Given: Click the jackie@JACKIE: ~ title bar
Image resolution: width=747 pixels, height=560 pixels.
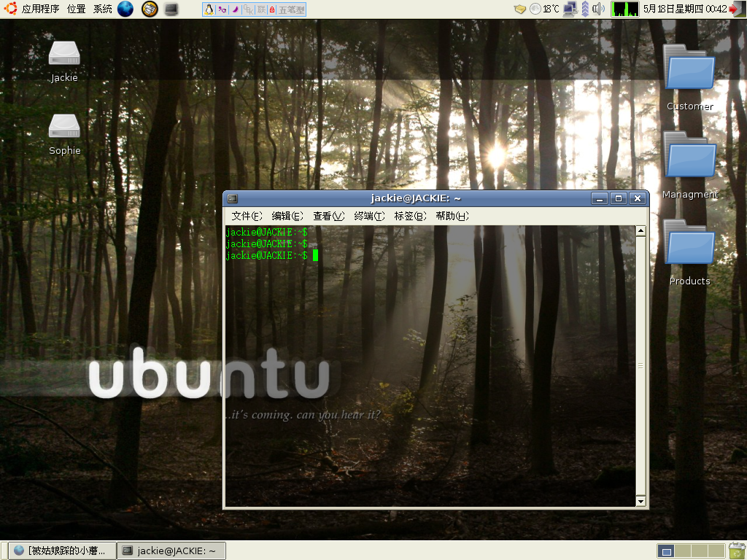Looking at the screenshot, I should click(415, 198).
